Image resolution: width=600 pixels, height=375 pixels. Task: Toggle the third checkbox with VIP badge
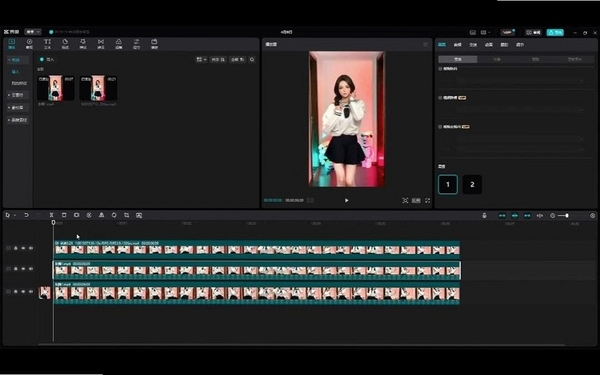[440, 127]
